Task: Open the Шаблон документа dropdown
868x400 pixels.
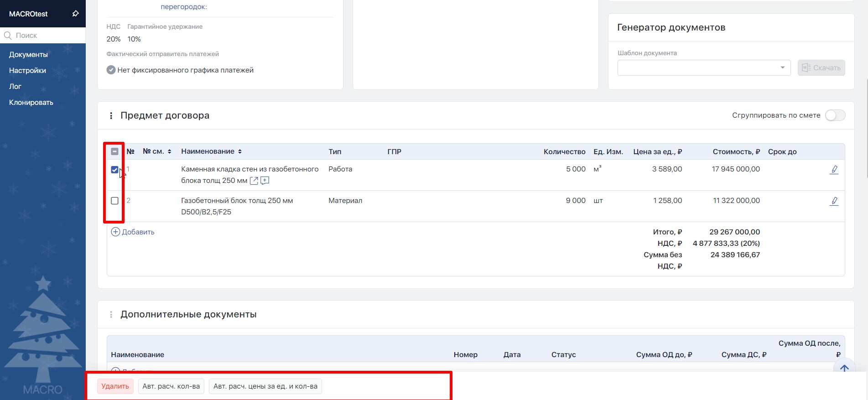Action: coord(703,68)
